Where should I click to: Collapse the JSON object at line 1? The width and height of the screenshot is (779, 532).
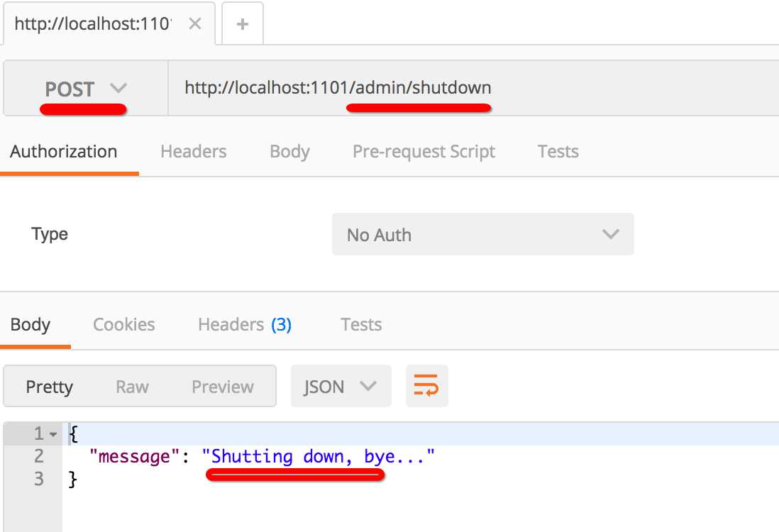tap(54, 433)
